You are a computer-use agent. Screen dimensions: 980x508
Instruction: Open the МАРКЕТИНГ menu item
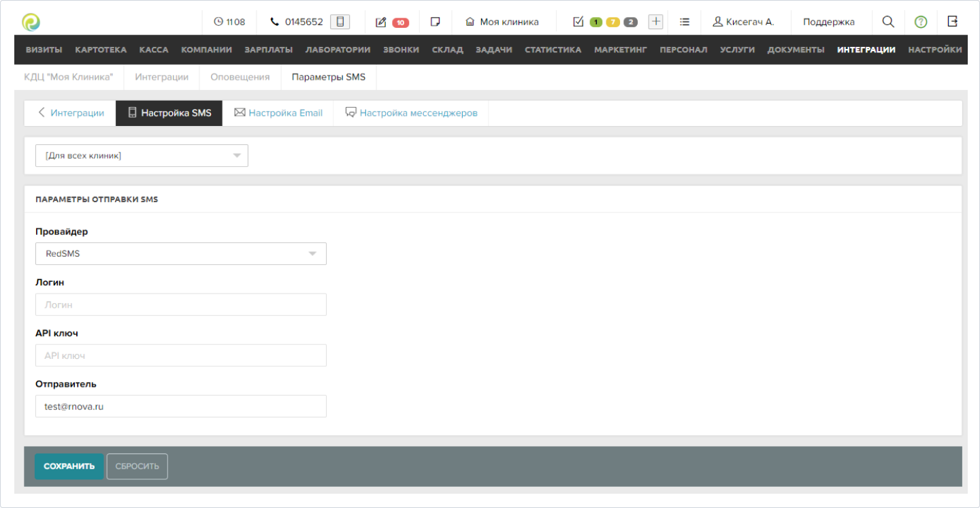click(620, 49)
